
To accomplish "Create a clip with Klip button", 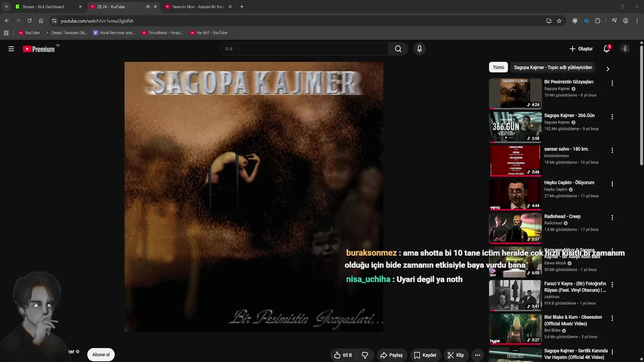I will [x=455, y=355].
